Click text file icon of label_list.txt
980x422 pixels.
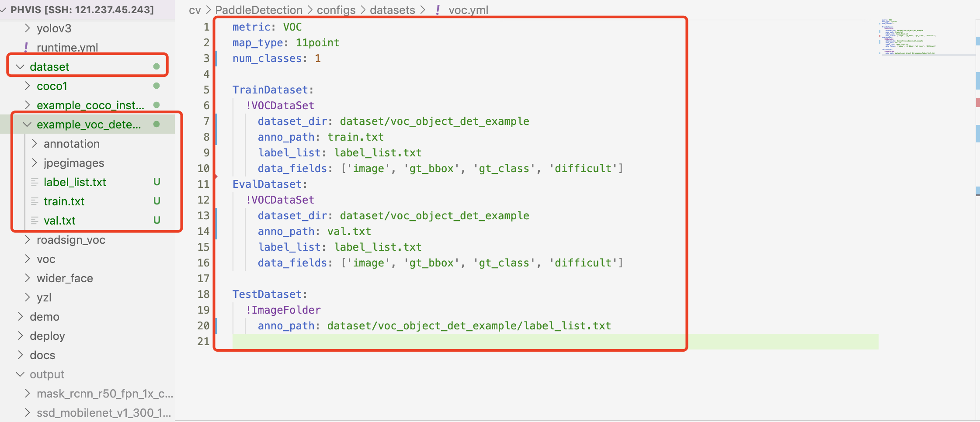click(x=35, y=182)
